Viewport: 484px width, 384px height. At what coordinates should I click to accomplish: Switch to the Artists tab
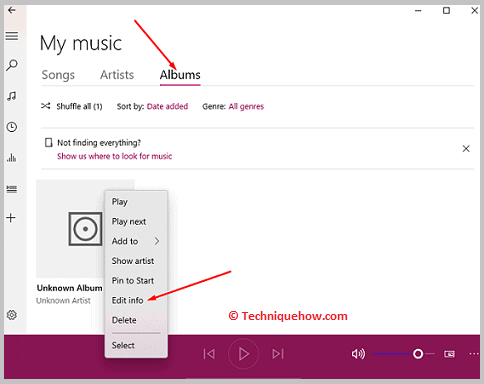(117, 75)
